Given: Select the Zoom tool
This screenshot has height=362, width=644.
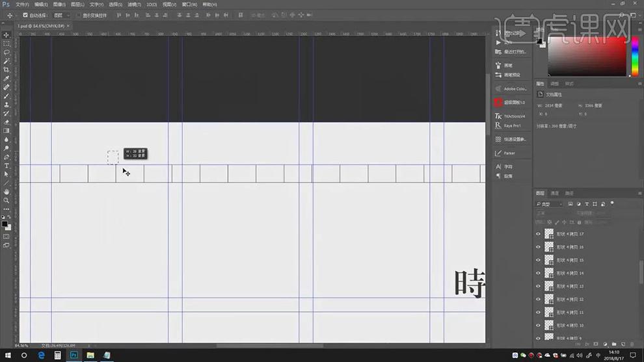Looking at the screenshot, I should click(6, 201).
